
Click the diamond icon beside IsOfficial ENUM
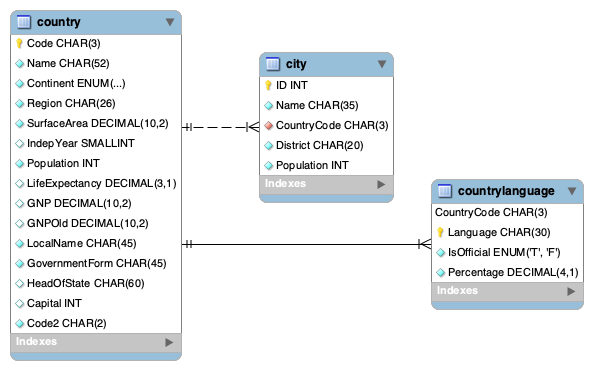[x=441, y=253]
